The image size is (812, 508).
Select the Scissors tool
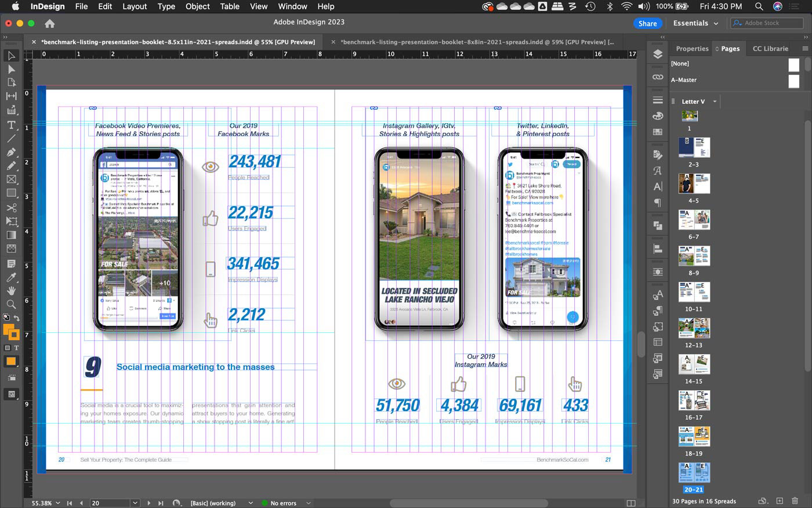[x=11, y=208]
